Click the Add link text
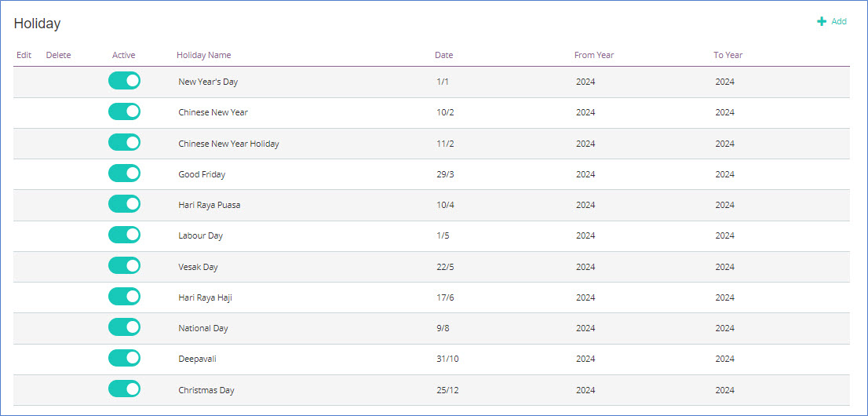The width and height of the screenshot is (868, 416). pyautogui.click(x=839, y=22)
